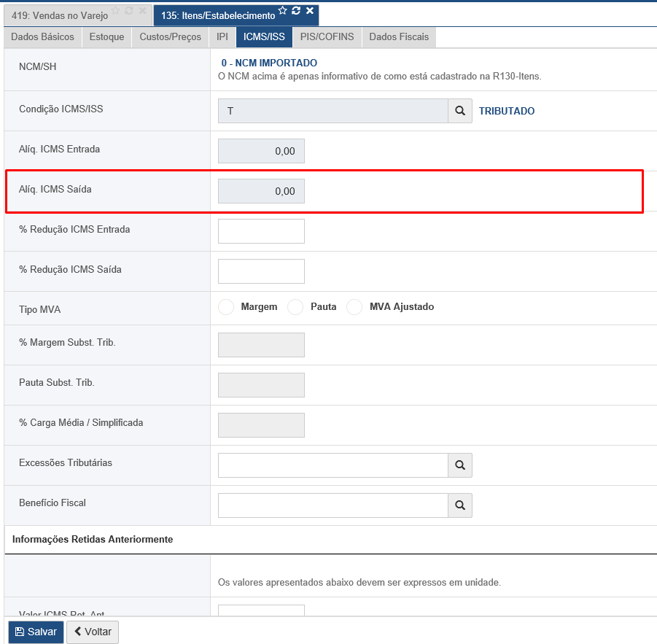Open Excessões Tributárias search lookup
The height and width of the screenshot is (644, 657).
click(x=460, y=465)
